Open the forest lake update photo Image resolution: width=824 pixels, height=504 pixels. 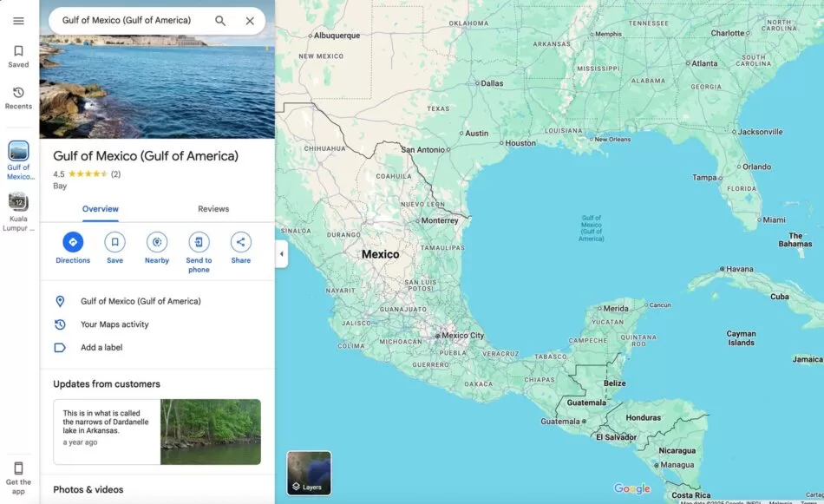211,431
